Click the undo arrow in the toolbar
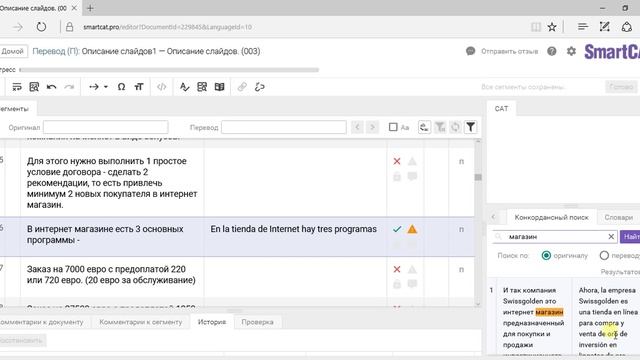640x360 pixels. point(51,87)
